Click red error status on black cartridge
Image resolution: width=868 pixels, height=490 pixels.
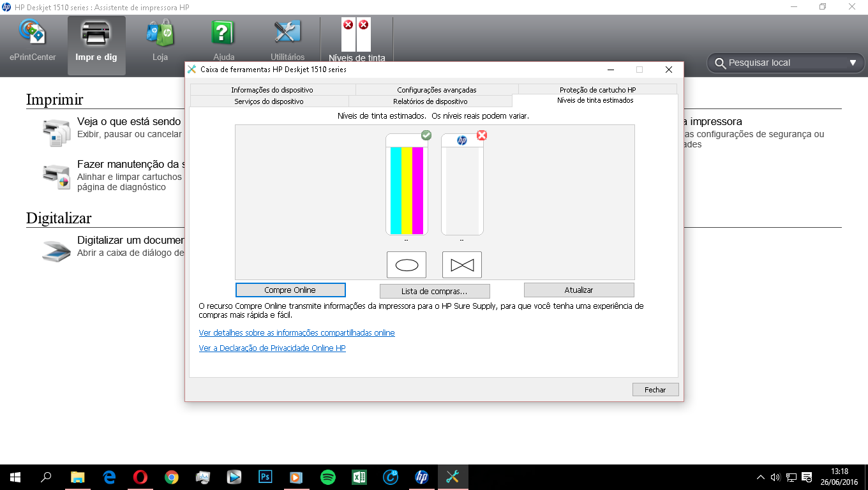[x=482, y=135]
